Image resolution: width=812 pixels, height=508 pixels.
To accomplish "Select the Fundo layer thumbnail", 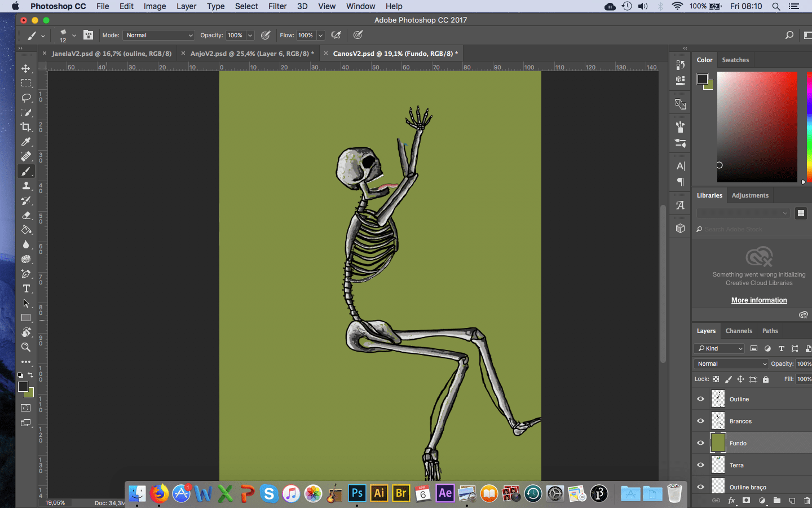I will (718, 443).
